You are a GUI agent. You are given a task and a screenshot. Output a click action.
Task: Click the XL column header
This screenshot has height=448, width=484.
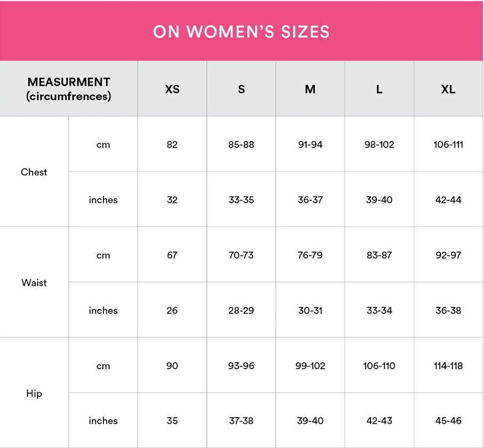[448, 89]
